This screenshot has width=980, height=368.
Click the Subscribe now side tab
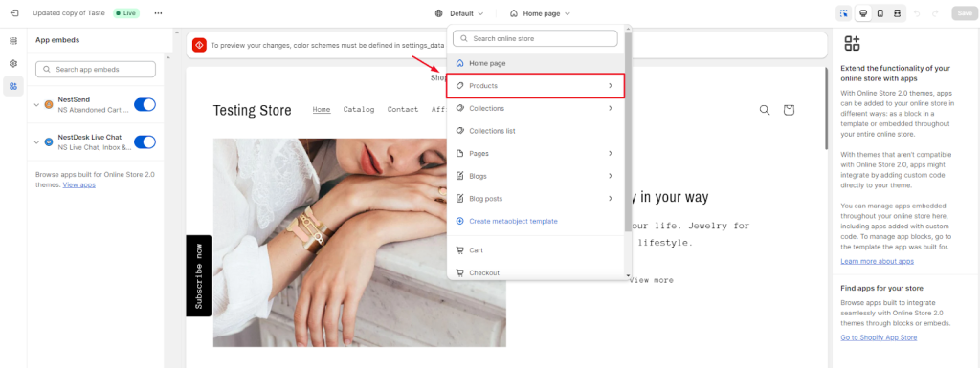coord(199,275)
